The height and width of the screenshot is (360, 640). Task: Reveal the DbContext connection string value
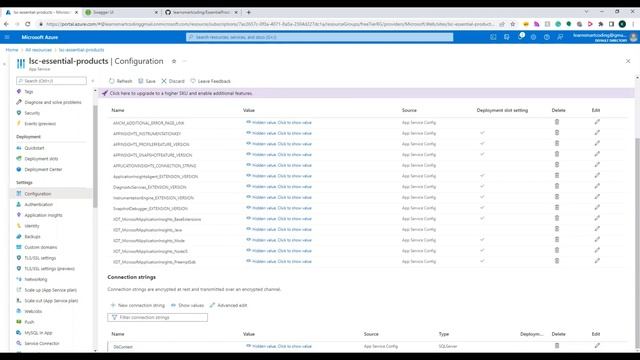[279, 346]
